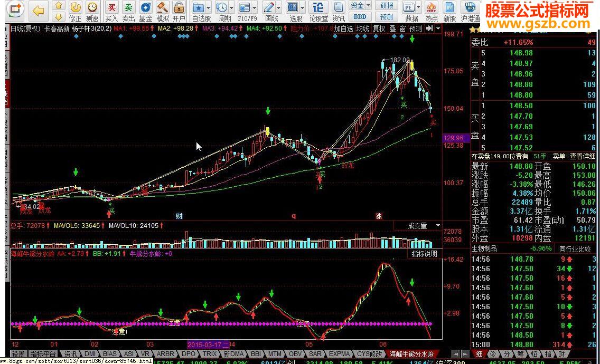Viewport: 600px width, 364px height.
Task: Switch to the TRIX indicator tab
Action: 209,353
